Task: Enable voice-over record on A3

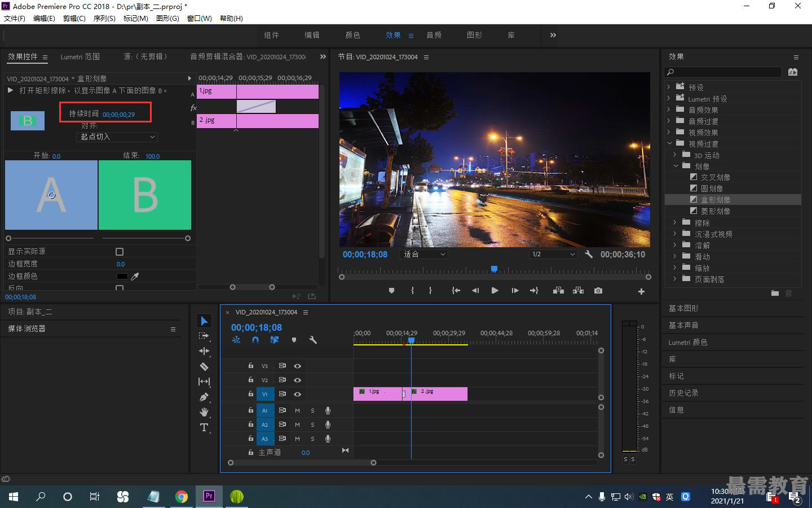Action: pos(328,439)
